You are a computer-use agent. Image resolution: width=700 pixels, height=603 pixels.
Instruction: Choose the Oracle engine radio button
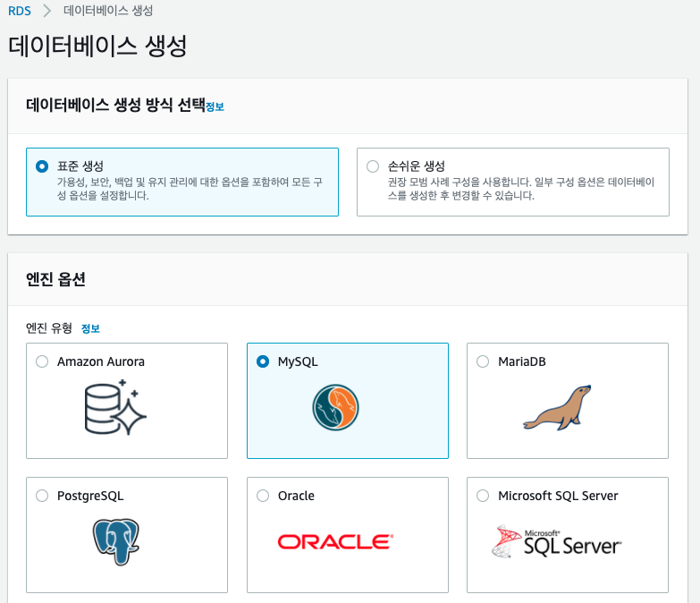(x=263, y=496)
